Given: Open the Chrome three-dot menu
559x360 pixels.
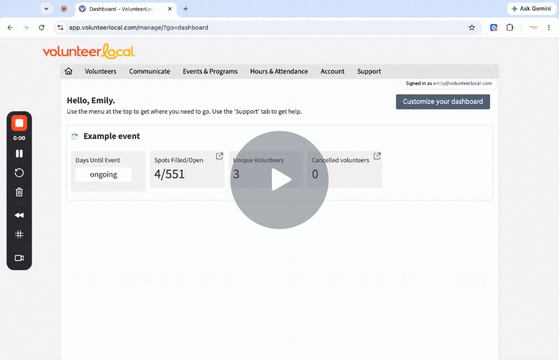Looking at the screenshot, I should [549, 27].
